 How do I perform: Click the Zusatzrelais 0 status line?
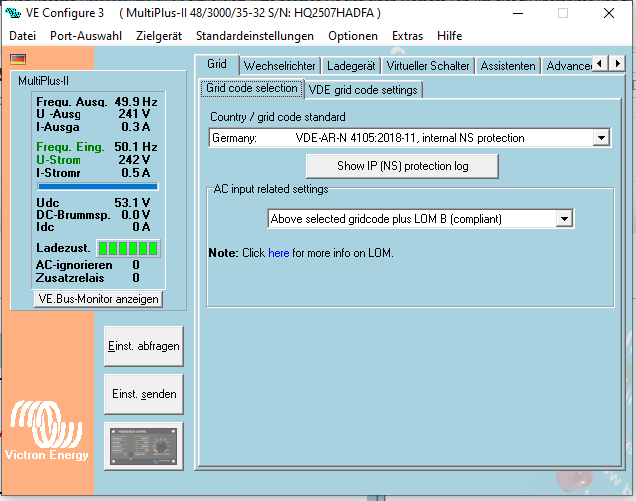[88, 278]
